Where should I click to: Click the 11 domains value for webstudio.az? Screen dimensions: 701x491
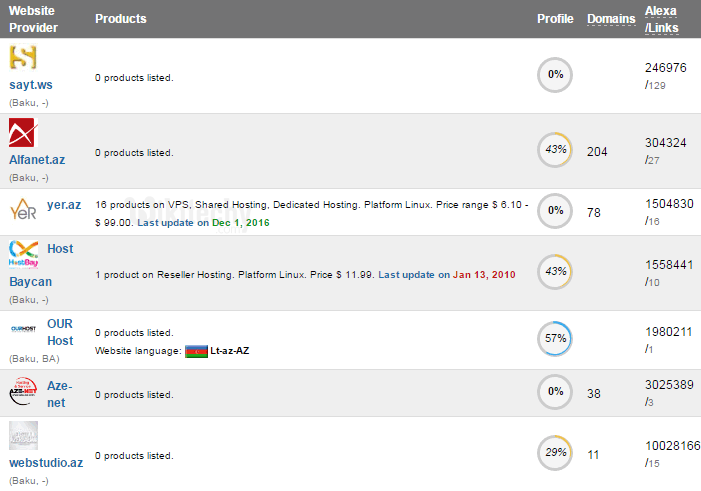593,455
